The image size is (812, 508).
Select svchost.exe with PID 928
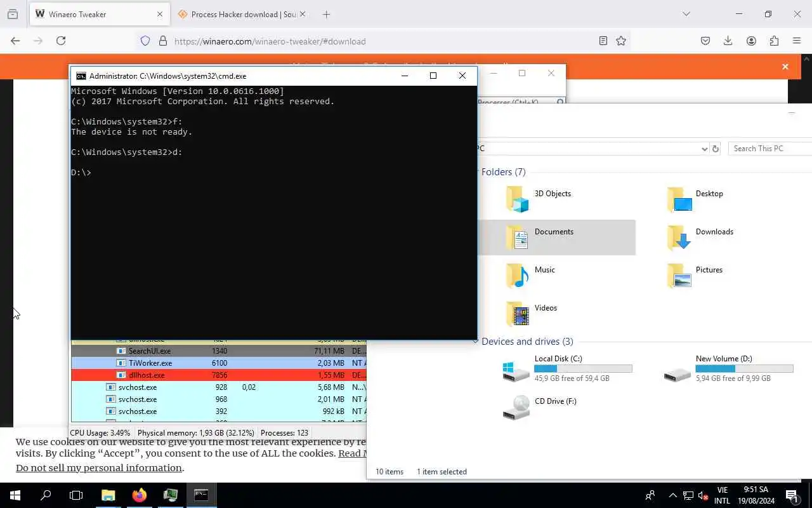click(x=219, y=387)
